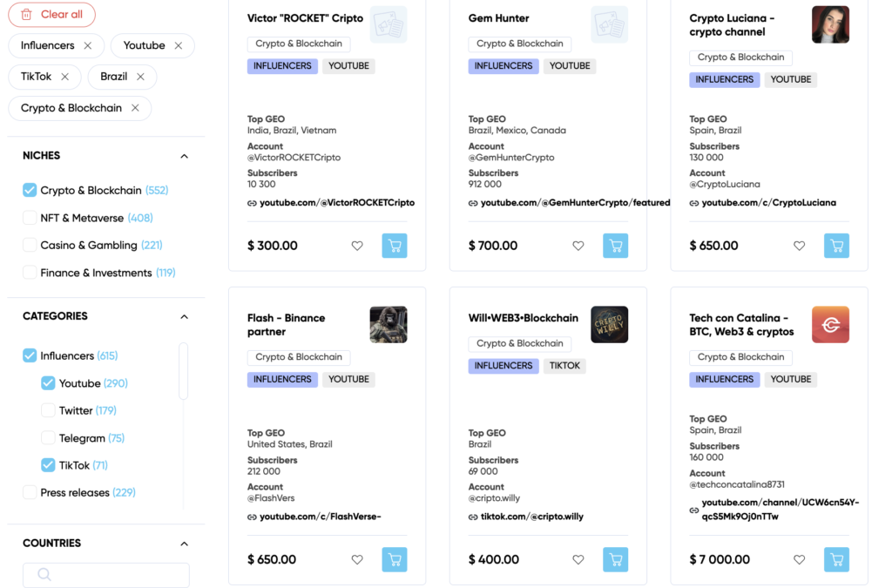
Task: Uncheck the Crypto & Blockchain niche
Action: click(x=30, y=190)
